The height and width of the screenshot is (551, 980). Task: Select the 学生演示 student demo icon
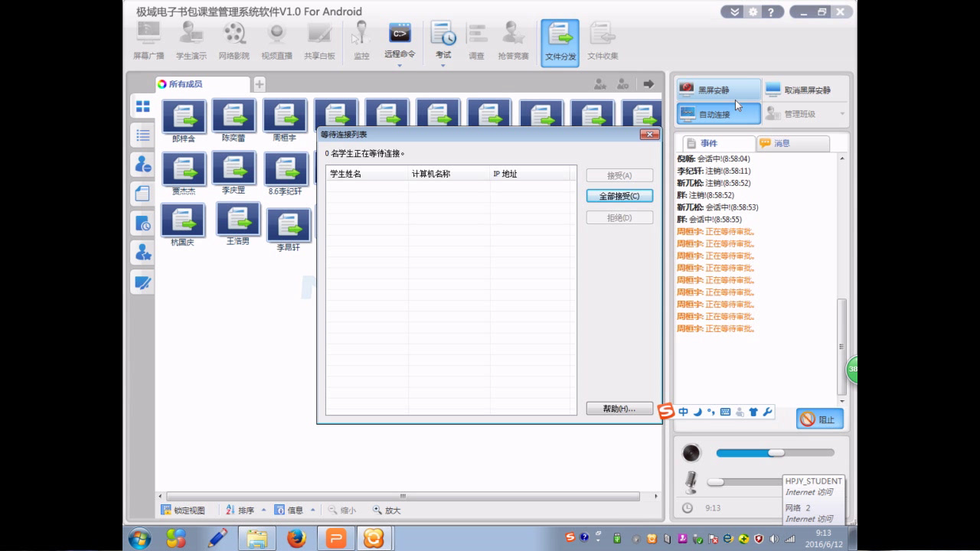pyautogui.click(x=191, y=41)
